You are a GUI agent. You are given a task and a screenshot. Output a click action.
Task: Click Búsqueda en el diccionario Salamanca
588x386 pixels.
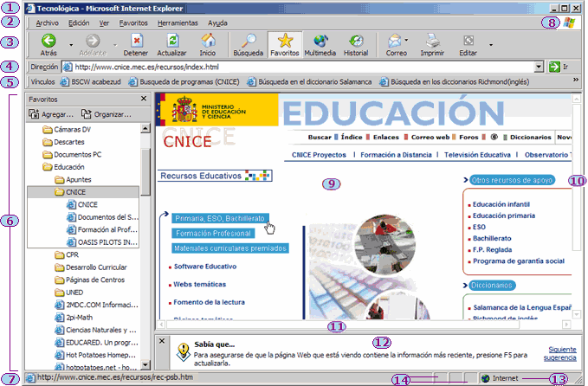click(x=309, y=81)
